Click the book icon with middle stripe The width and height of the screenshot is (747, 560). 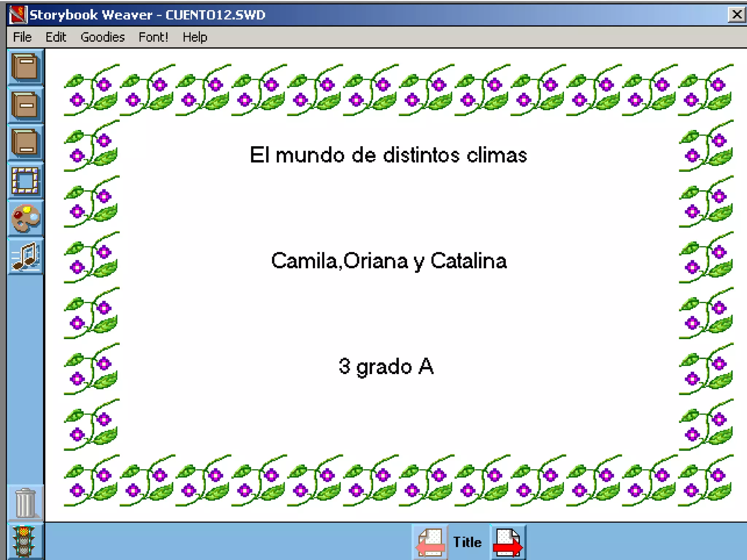click(x=25, y=105)
